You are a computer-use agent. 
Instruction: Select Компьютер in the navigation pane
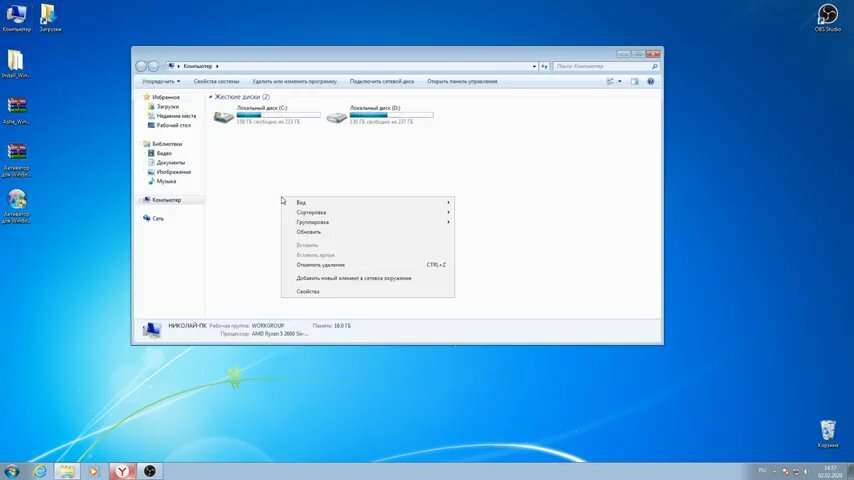[x=162, y=200]
